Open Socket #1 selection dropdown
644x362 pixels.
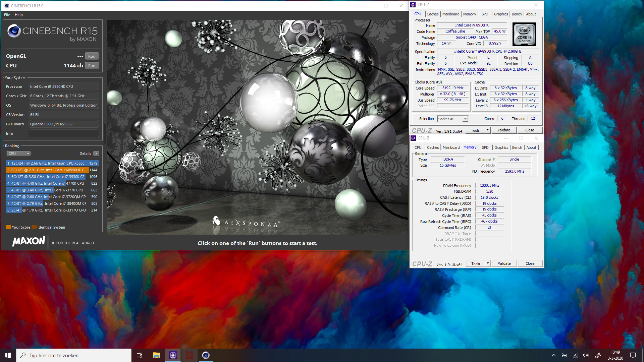tap(452, 119)
